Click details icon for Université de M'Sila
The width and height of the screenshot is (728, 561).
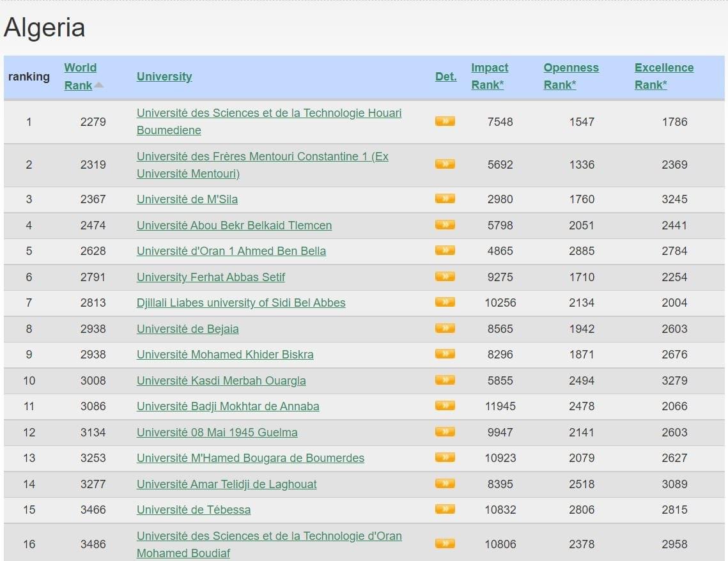point(445,199)
